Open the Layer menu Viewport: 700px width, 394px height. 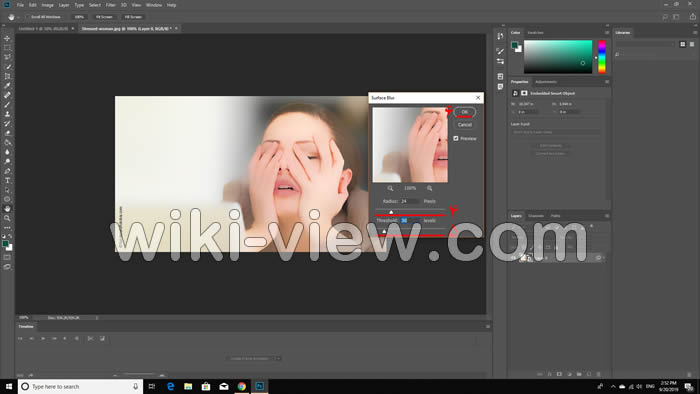pyautogui.click(x=64, y=5)
